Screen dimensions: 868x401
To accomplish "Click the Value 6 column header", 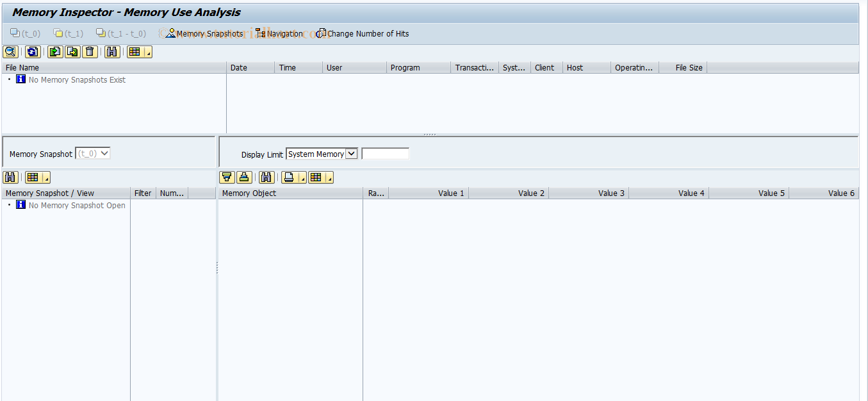I will (824, 193).
